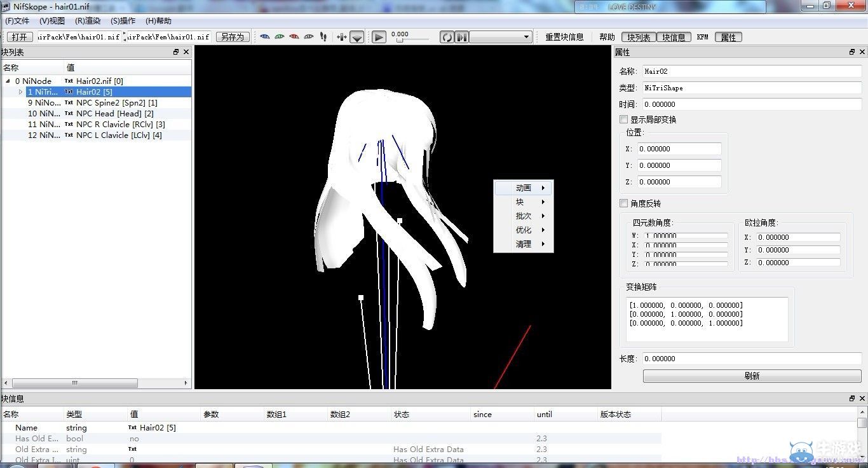This screenshot has height=468, width=868.
Task: Click the Txt icon beside Hair02.nif
Action: click(69, 81)
